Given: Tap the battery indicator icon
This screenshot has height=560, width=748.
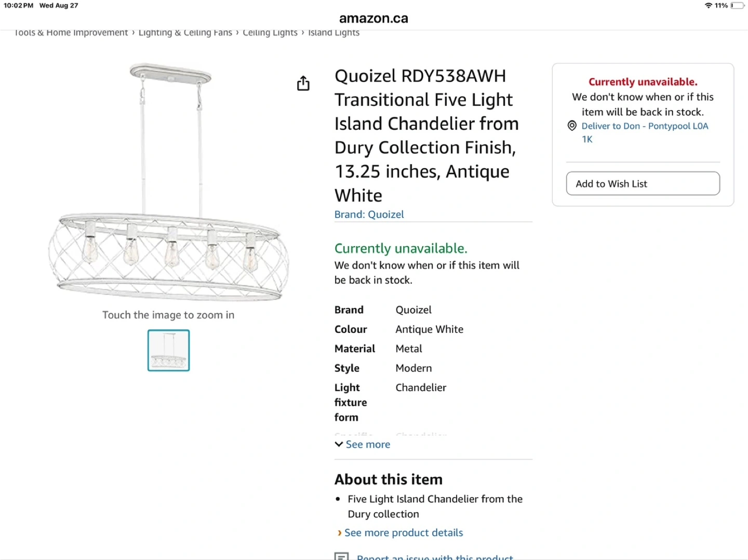Looking at the screenshot, I should pos(738,6).
